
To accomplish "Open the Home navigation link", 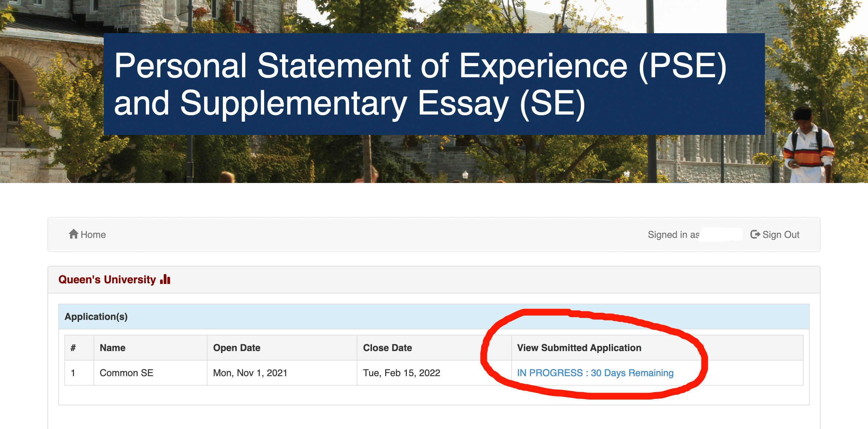I will [x=93, y=234].
